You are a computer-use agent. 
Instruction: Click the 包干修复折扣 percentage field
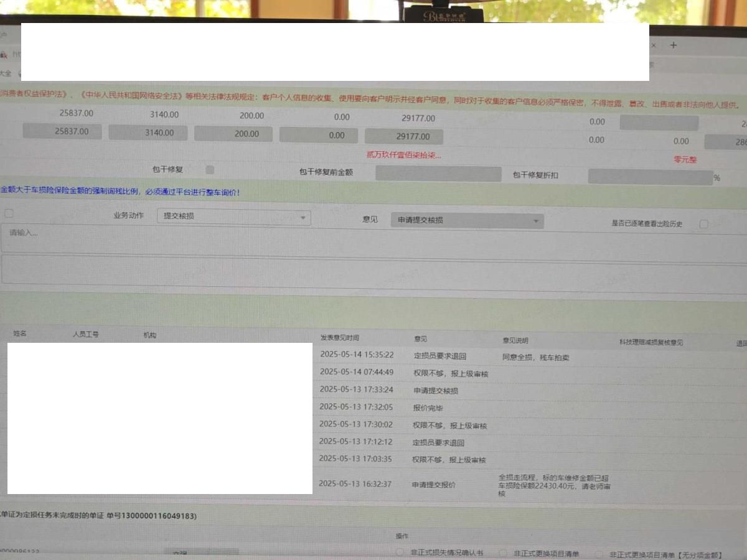coord(649,177)
